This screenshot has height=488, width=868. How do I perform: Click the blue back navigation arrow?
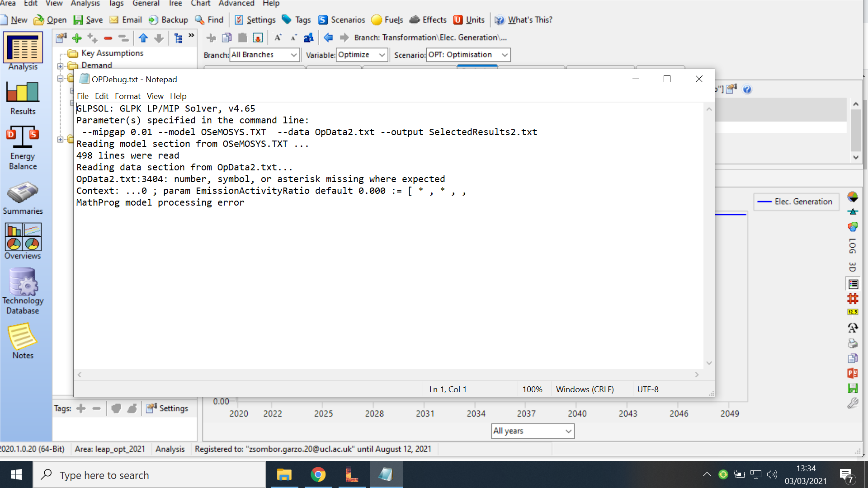click(328, 38)
